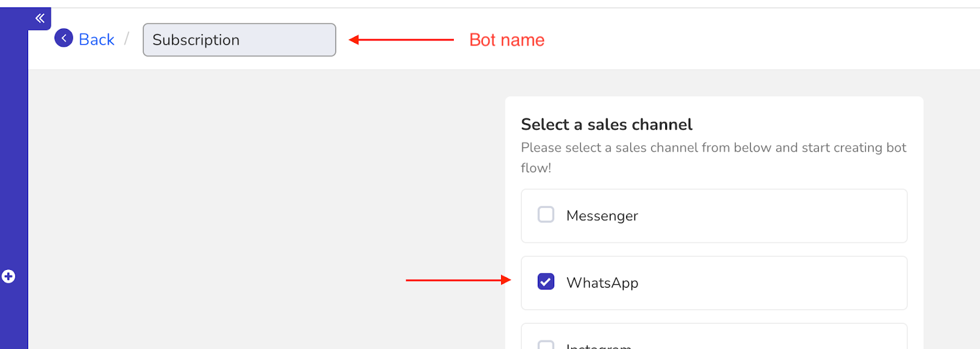
Task: Follow the Back link
Action: click(96, 39)
